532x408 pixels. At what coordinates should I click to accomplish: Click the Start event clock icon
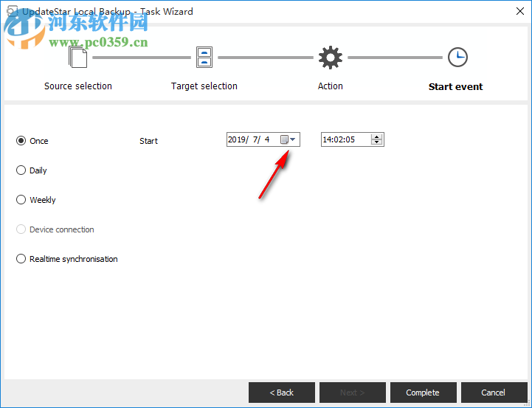[x=457, y=57]
